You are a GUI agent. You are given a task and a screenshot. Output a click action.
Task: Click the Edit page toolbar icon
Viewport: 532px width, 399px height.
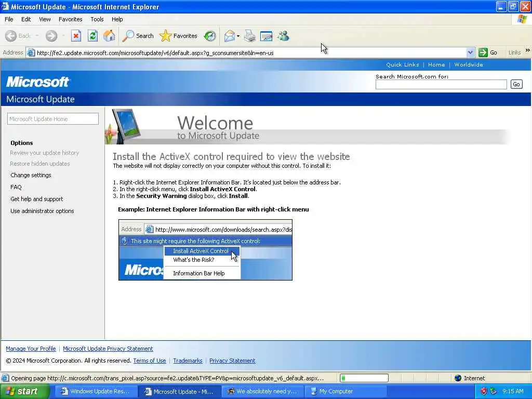[267, 36]
